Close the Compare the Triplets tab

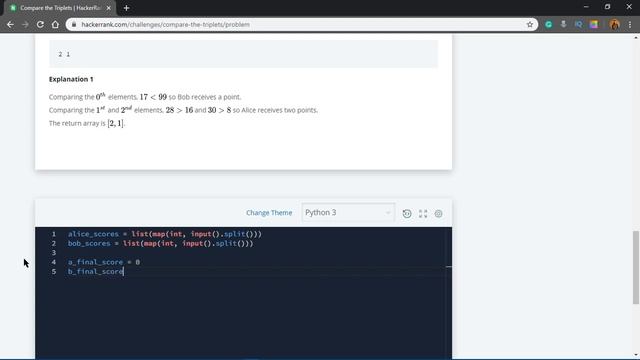(x=109, y=8)
